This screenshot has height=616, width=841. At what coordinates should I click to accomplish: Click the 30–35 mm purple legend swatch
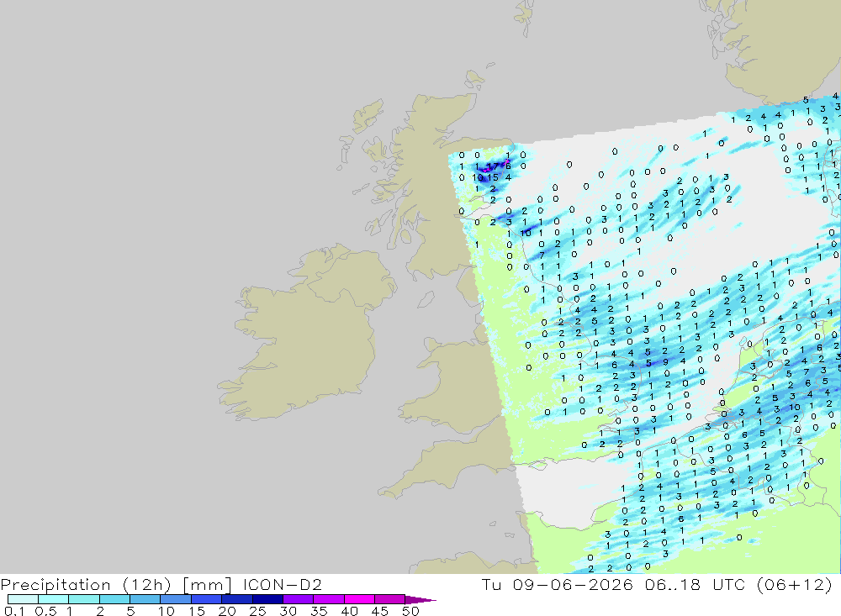coord(298,599)
